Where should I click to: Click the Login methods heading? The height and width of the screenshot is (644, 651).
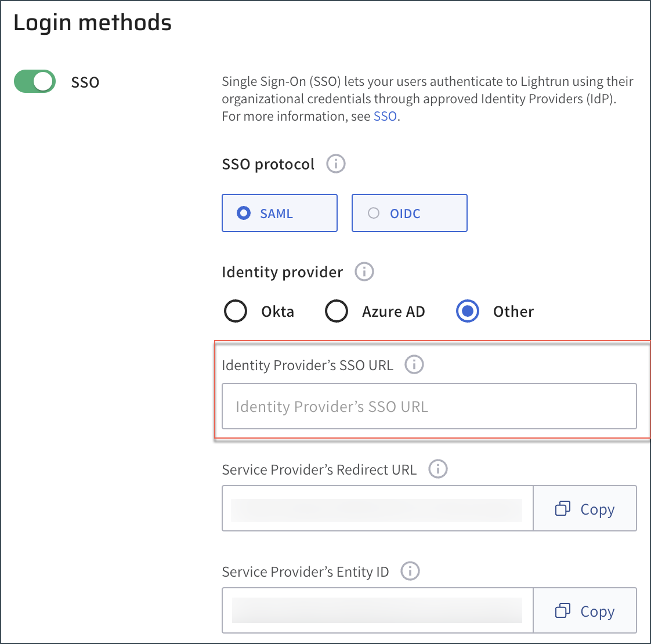[x=92, y=23]
